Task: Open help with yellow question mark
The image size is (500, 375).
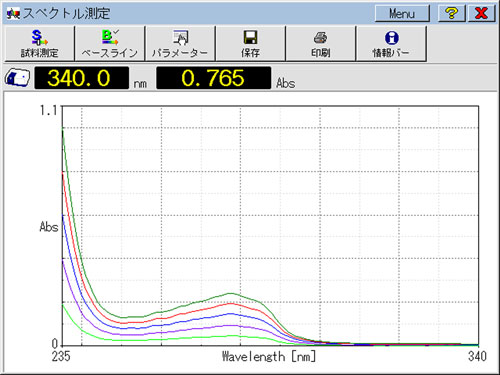Action: (x=451, y=13)
